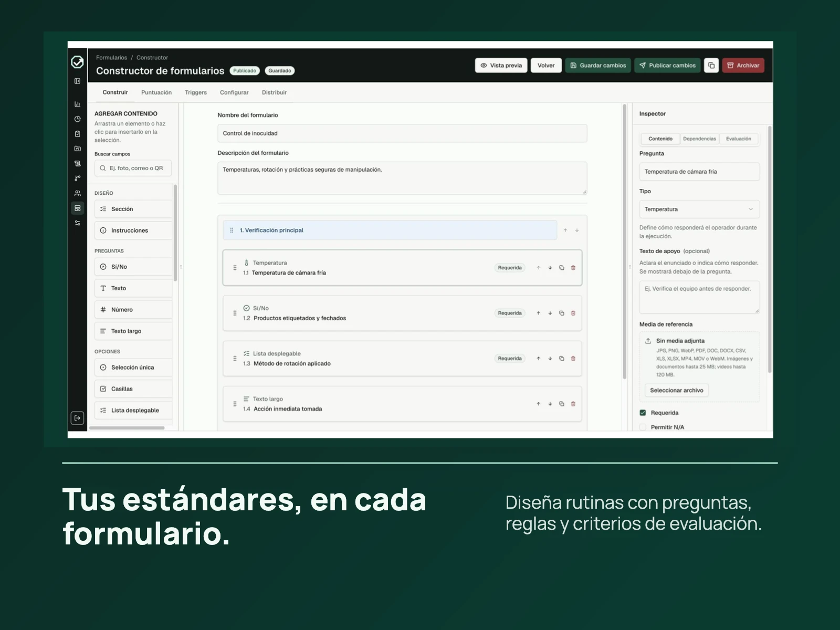The width and height of the screenshot is (840, 630).
Task: Open the scroll document sidebar icon
Action: pyautogui.click(x=77, y=163)
